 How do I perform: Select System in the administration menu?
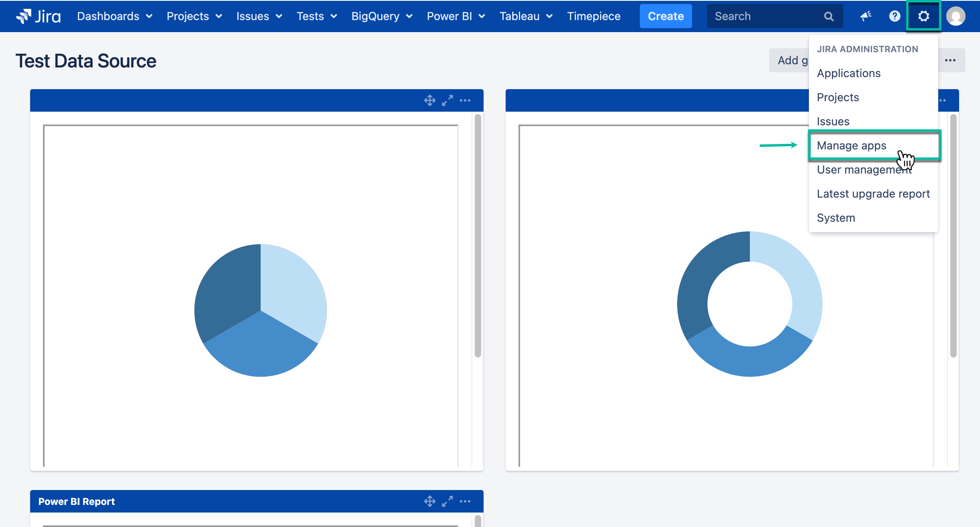836,217
